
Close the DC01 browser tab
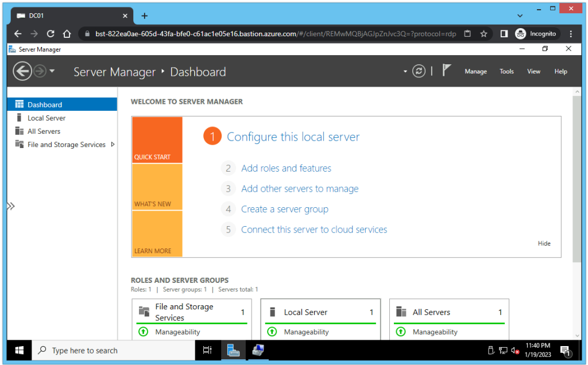(x=125, y=15)
